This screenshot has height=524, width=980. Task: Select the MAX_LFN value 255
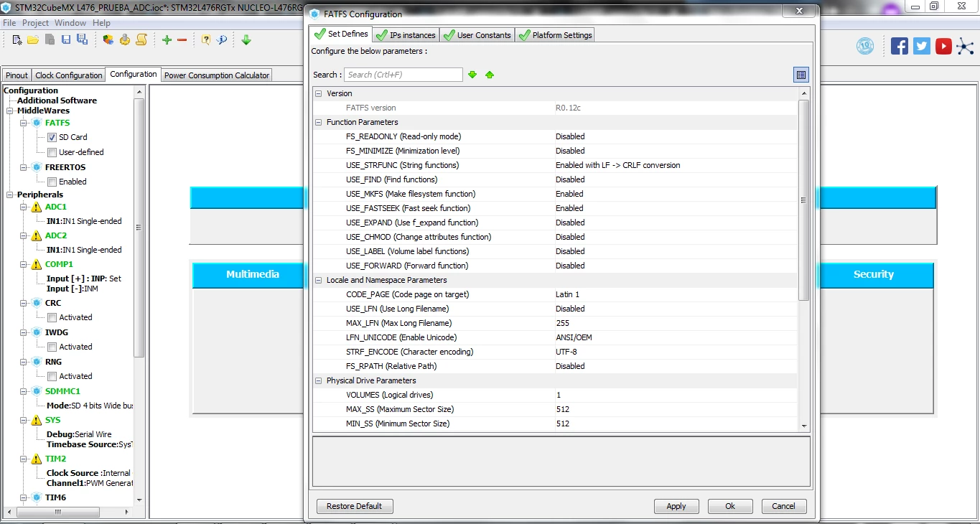point(675,323)
